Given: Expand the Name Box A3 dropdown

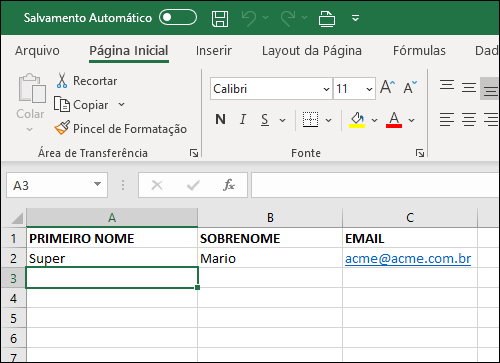Looking at the screenshot, I should pyautogui.click(x=97, y=184).
